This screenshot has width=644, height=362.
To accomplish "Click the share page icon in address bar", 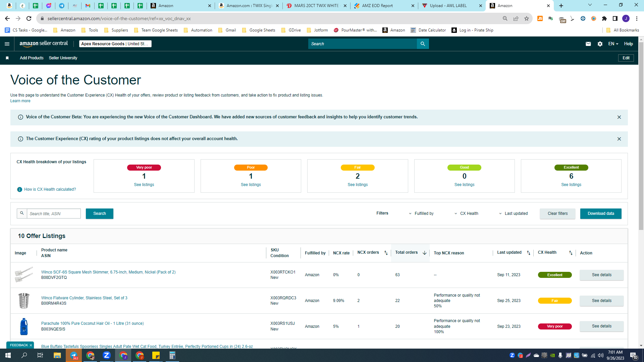I will [x=516, y=18].
